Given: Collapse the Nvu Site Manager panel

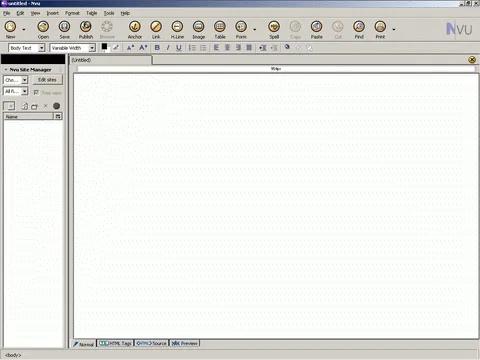Looking at the screenshot, I should click(x=6, y=70).
